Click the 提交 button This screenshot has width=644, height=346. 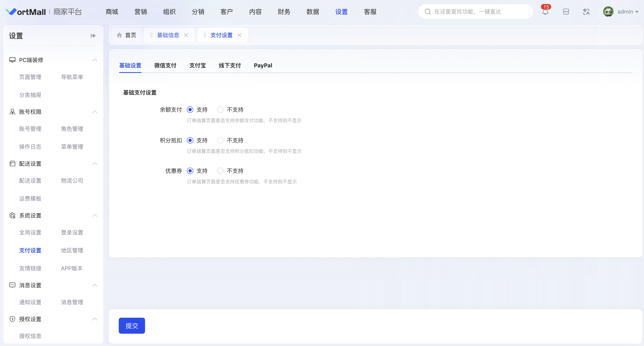[x=132, y=326]
